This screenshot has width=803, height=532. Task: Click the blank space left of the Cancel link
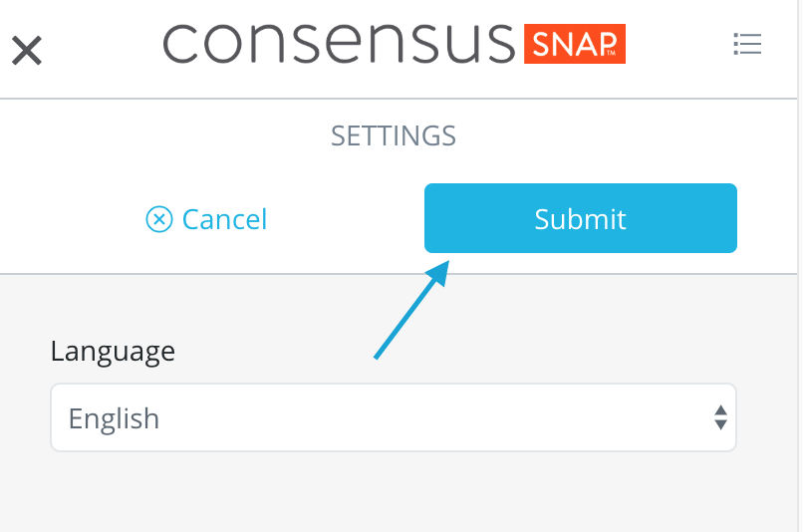click(70, 219)
